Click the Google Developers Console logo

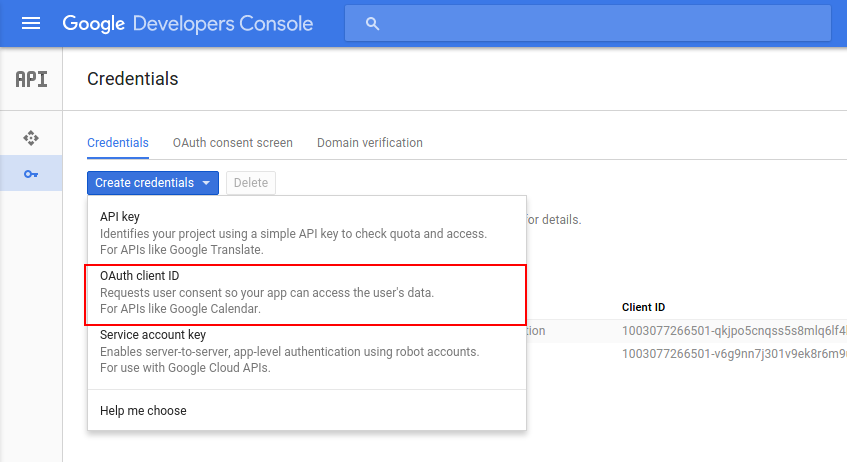[188, 23]
